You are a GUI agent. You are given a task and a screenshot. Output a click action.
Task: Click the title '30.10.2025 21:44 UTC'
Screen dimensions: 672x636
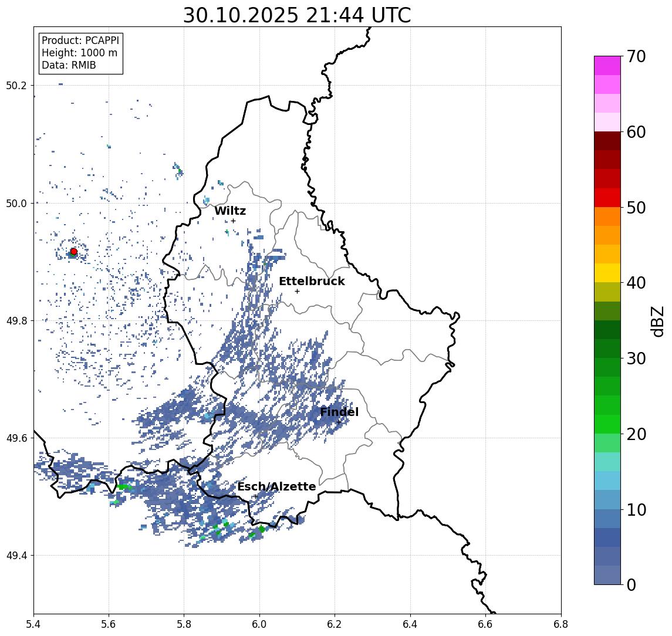[297, 15]
